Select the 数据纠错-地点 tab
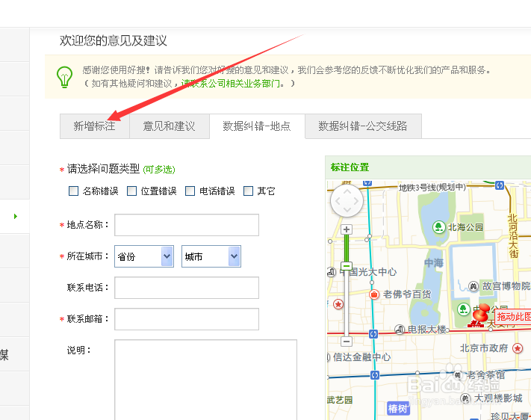531x420 pixels. click(x=257, y=126)
